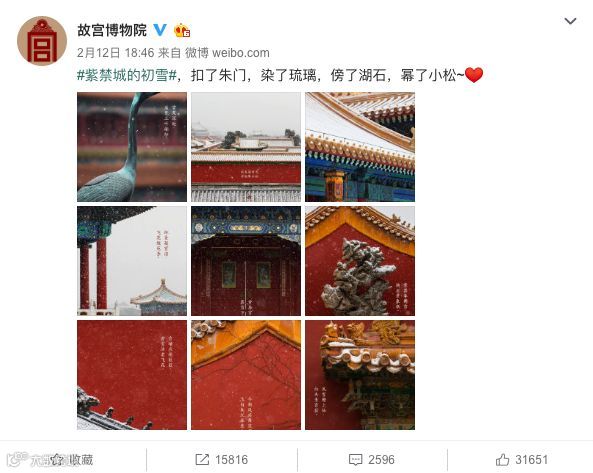View the plain red wall photo

click(132, 375)
